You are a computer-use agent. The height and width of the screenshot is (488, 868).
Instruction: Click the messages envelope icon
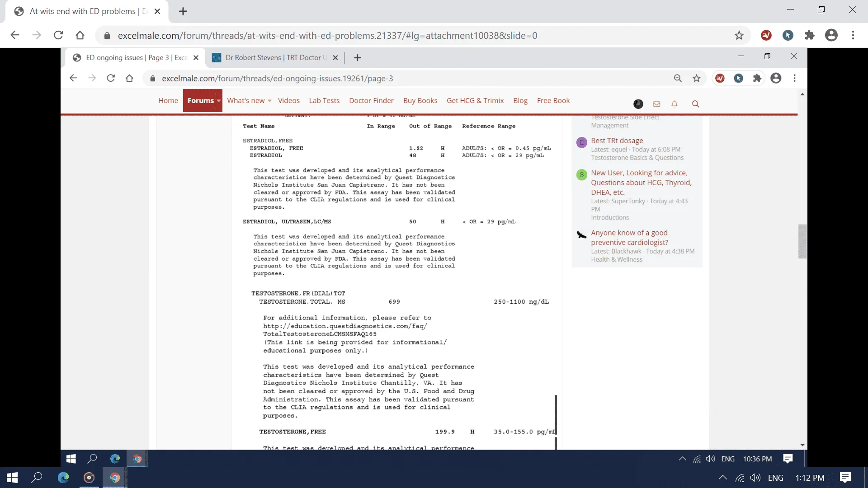click(x=657, y=103)
